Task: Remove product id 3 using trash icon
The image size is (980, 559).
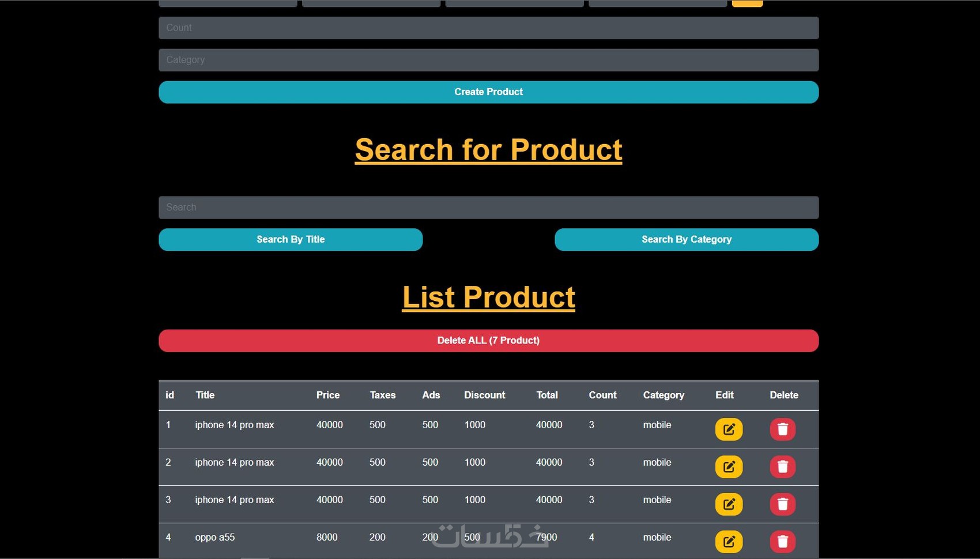Action: pos(783,504)
